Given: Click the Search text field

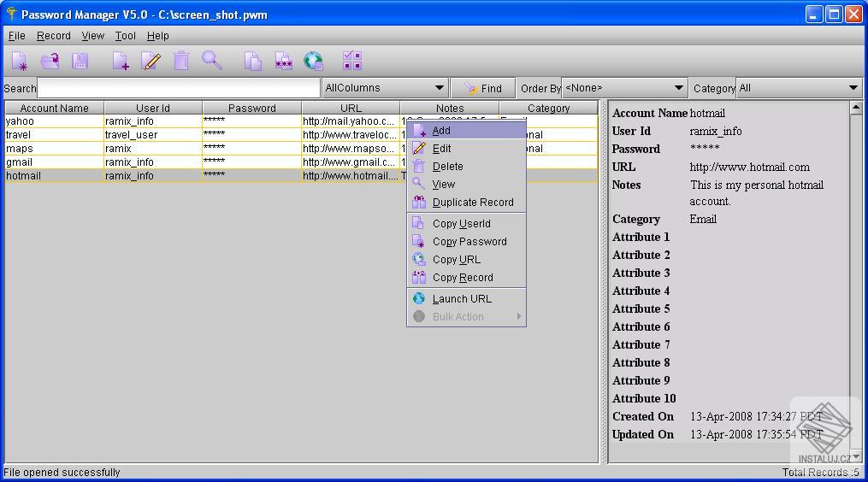Looking at the screenshot, I should (x=178, y=88).
